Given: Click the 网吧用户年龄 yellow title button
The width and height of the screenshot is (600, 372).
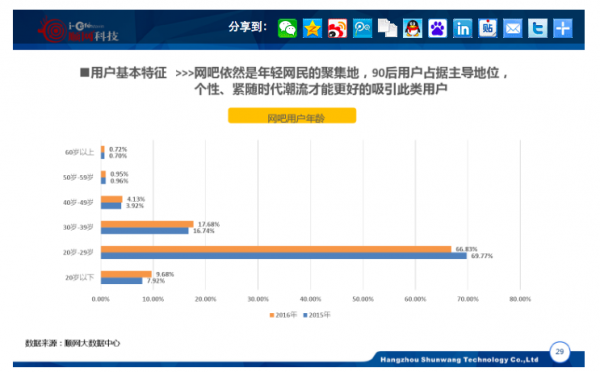Looking at the screenshot, I should coord(292,116).
